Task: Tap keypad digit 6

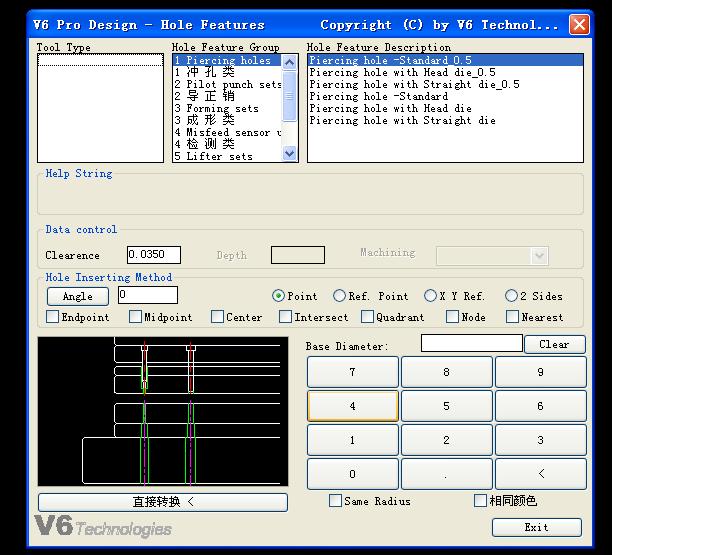Action: tap(540, 406)
